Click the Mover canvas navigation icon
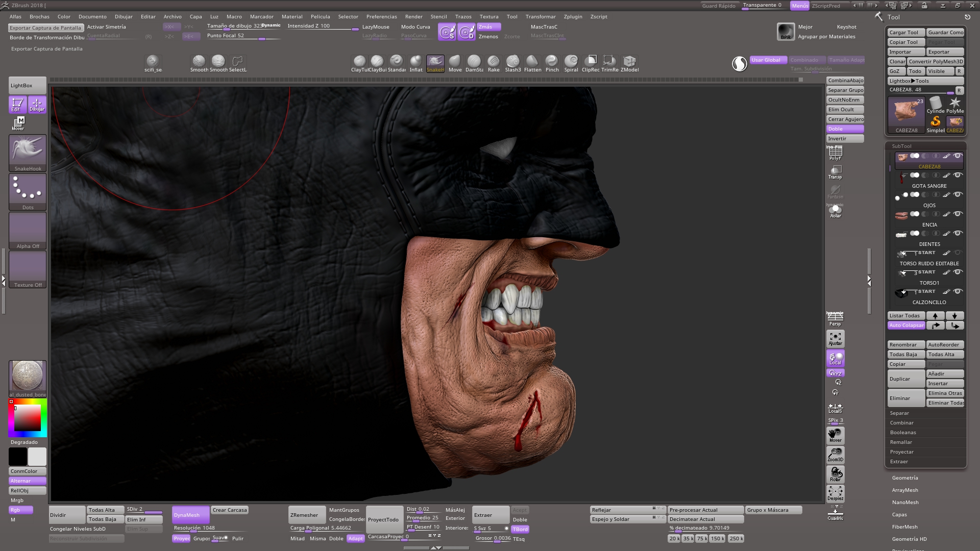The width and height of the screenshot is (980, 551). tap(835, 435)
